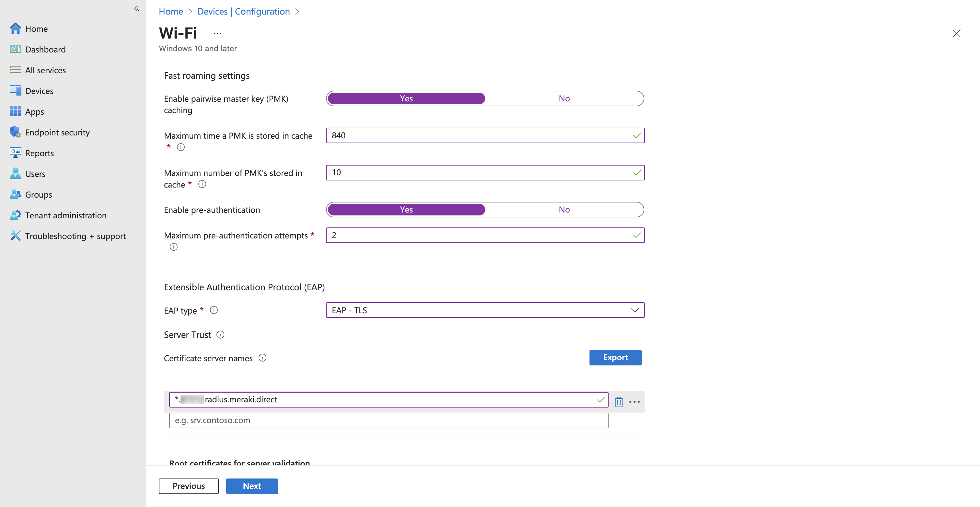
Task: Set pre-authentication to No
Action: [x=564, y=210]
